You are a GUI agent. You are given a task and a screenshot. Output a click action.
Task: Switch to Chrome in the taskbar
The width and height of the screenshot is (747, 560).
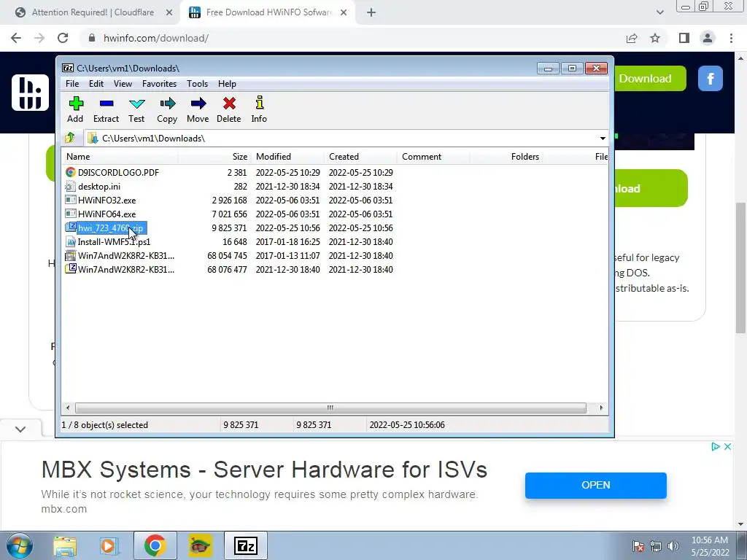(x=155, y=545)
